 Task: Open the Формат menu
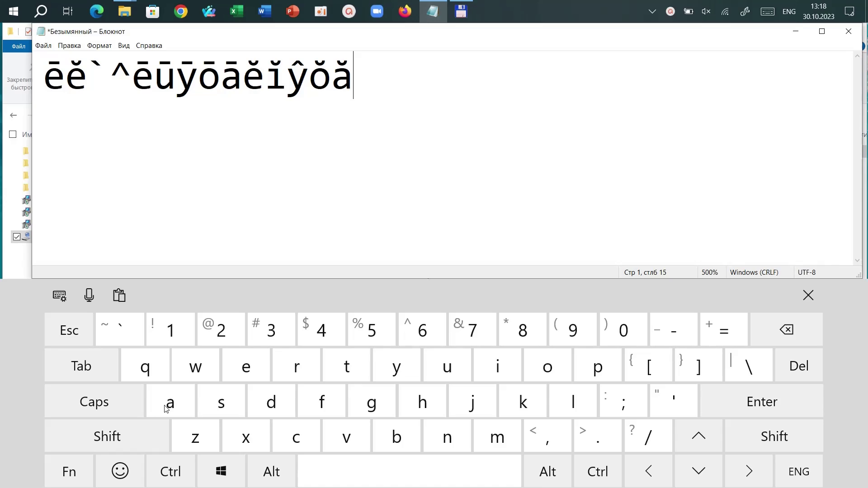point(99,46)
